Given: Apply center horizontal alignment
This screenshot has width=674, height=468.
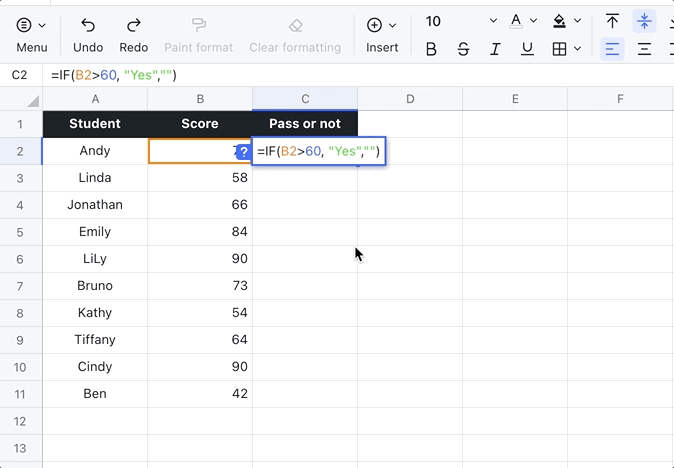Looking at the screenshot, I should [644, 49].
